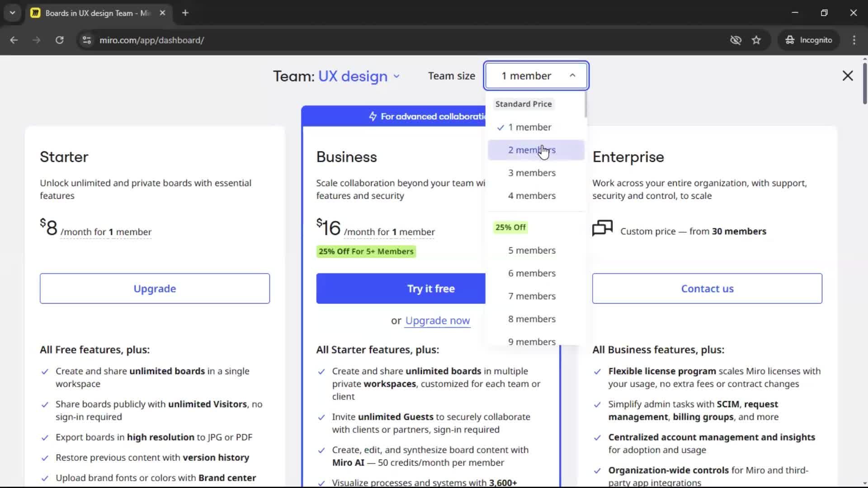This screenshot has height=488, width=868.
Task: Click the check icon beside Miro AI feature
Action: coord(321,450)
